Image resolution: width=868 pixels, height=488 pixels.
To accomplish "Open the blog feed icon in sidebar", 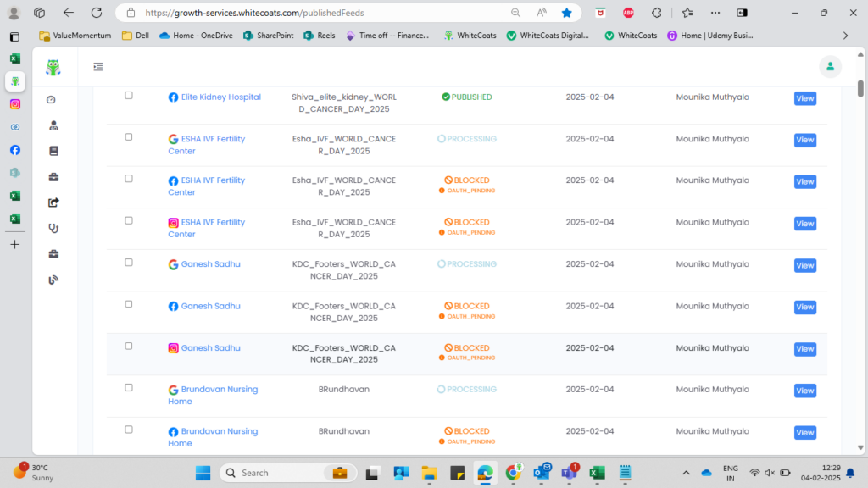I will [54, 280].
